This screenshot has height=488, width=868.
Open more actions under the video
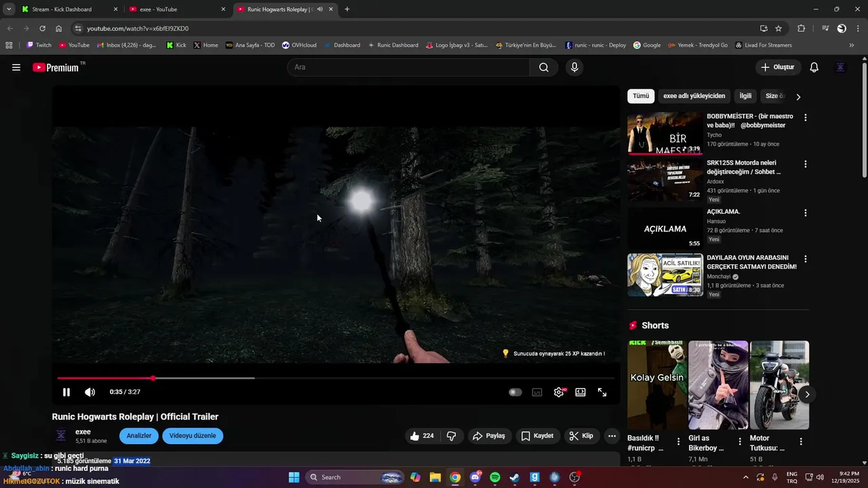(x=612, y=436)
